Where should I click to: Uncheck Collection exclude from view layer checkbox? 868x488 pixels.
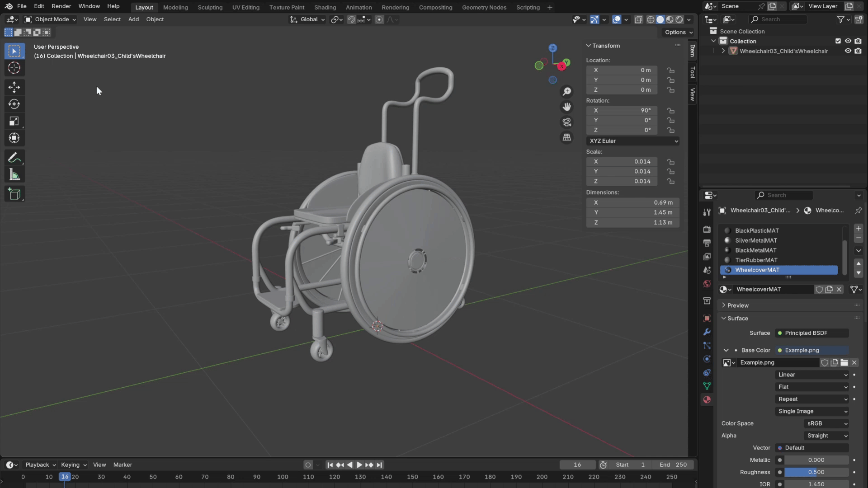pyautogui.click(x=838, y=41)
